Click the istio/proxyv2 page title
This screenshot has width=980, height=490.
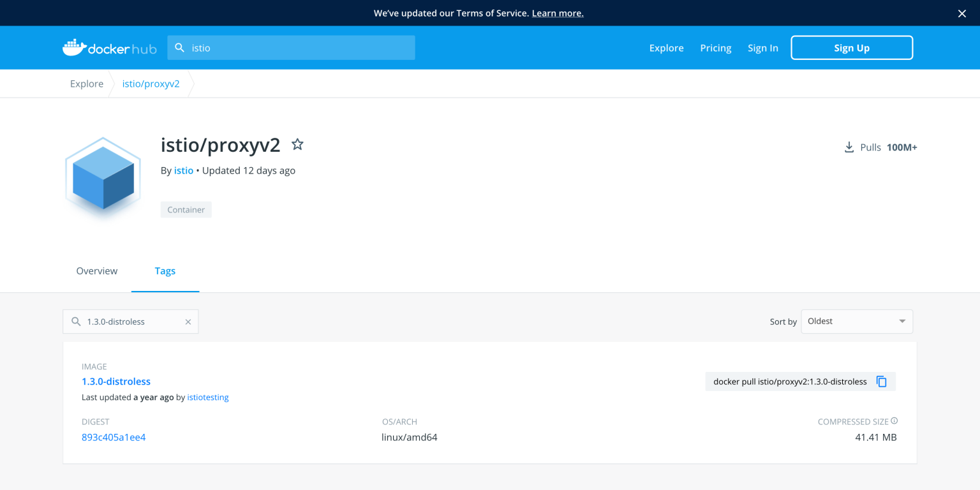tap(221, 145)
